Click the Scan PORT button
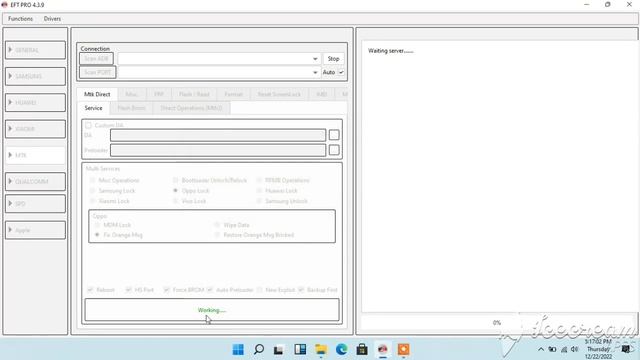640x360 pixels. tap(98, 72)
